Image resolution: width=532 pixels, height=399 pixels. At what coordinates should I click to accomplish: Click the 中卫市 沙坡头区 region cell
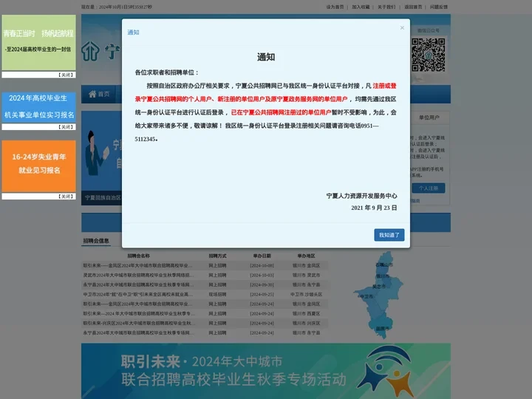coord(306,294)
